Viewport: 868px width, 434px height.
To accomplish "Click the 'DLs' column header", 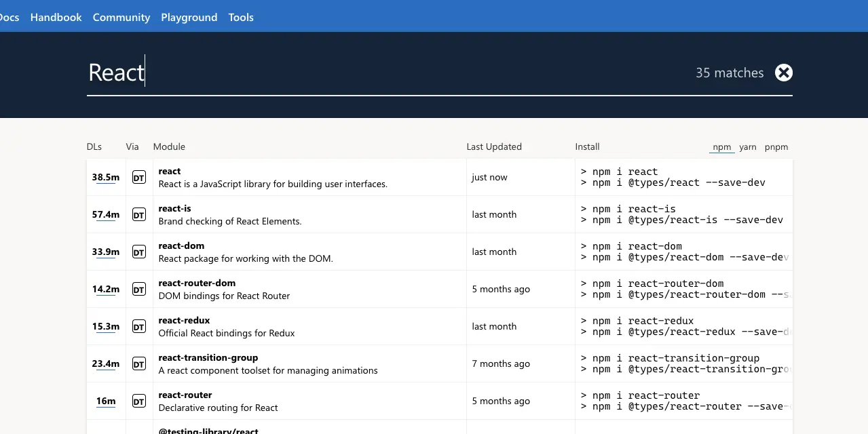I will [94, 146].
